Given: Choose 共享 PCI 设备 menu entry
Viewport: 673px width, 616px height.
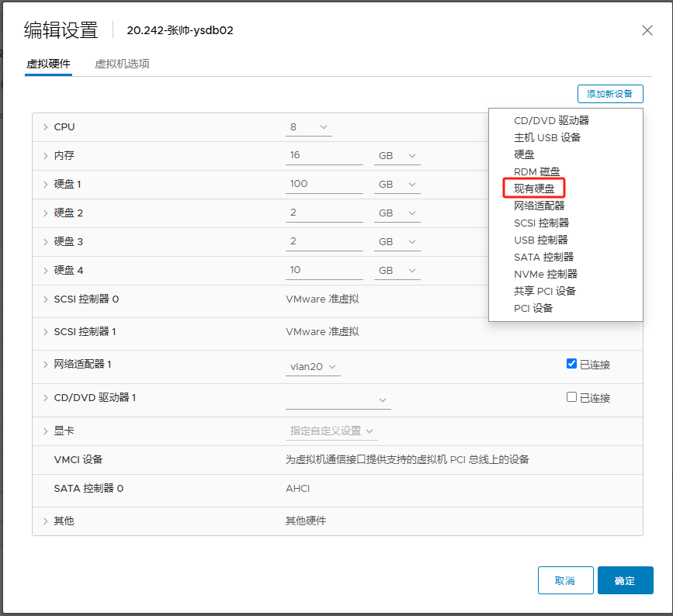Looking at the screenshot, I should click(x=544, y=291).
